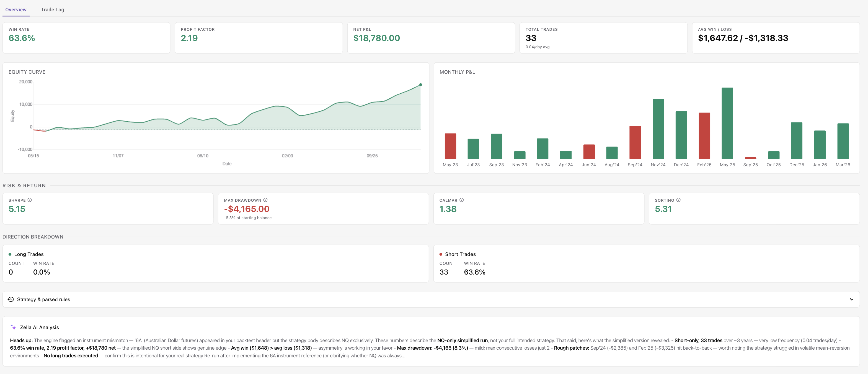Click the Strategy & parsed rules label

(x=43, y=299)
